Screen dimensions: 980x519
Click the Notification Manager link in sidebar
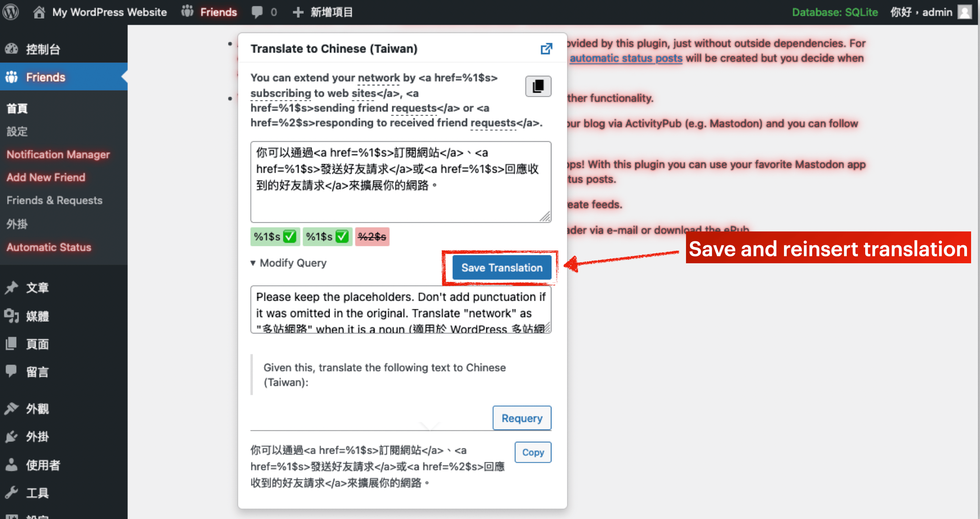click(58, 154)
